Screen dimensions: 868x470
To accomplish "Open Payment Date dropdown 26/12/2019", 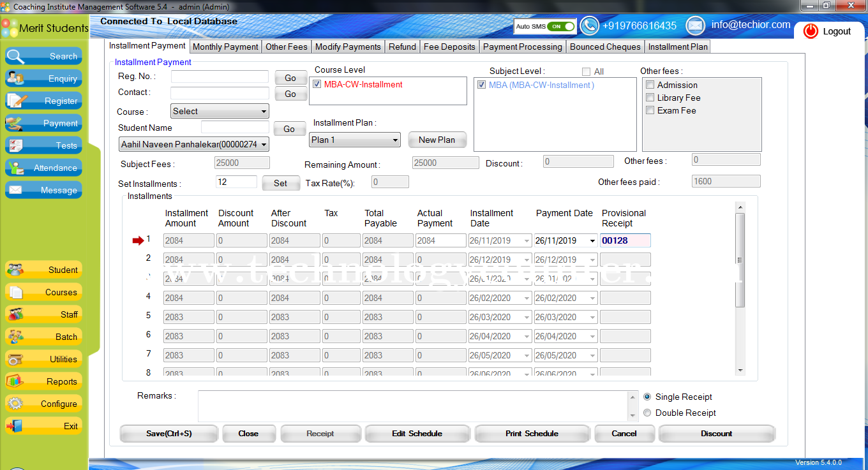I will [593, 260].
